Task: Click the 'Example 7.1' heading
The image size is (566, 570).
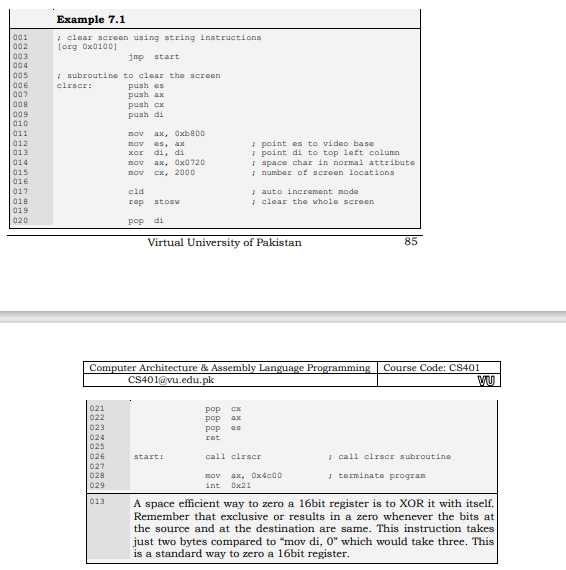Action: (91, 19)
